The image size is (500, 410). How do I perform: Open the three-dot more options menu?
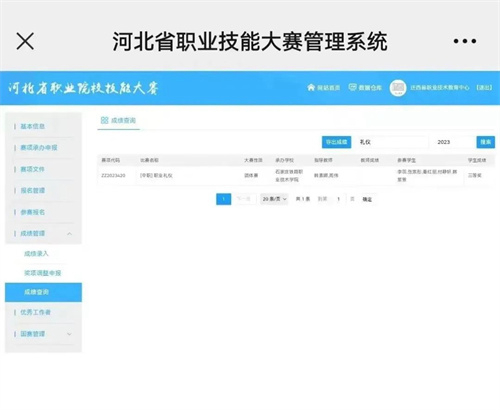click(465, 41)
